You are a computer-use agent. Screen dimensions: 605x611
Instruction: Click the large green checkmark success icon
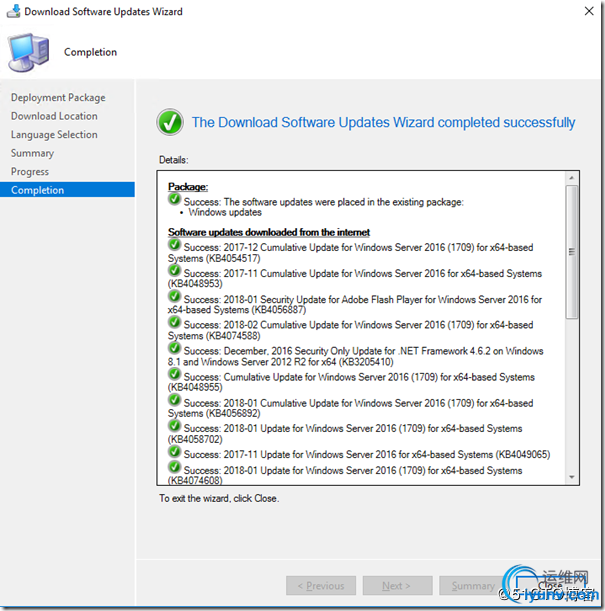(170, 122)
